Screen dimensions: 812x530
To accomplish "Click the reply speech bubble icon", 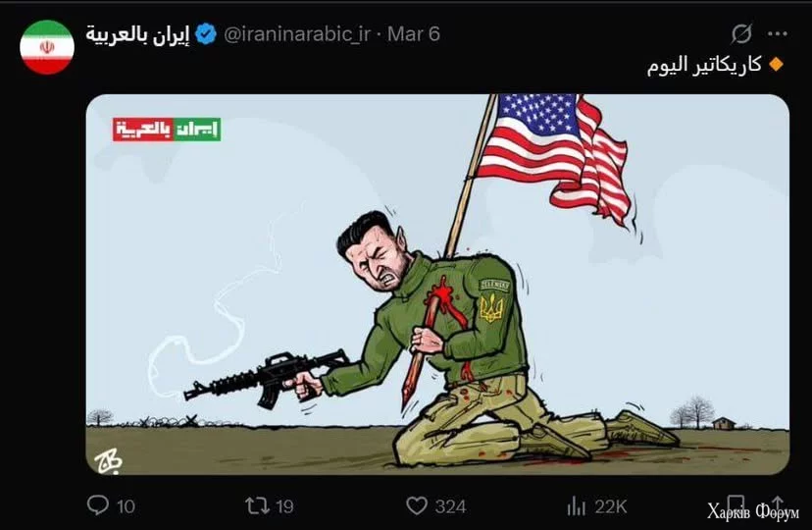I will click(x=98, y=505).
